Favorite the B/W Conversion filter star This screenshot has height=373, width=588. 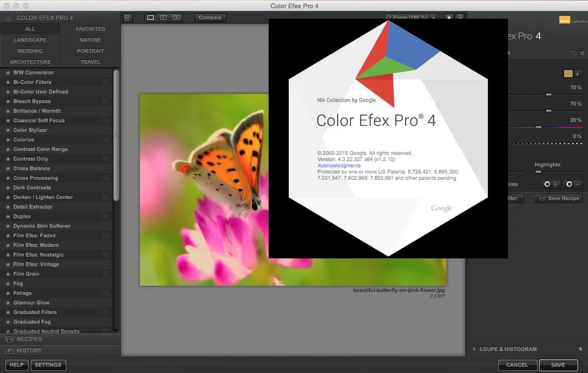8,73
